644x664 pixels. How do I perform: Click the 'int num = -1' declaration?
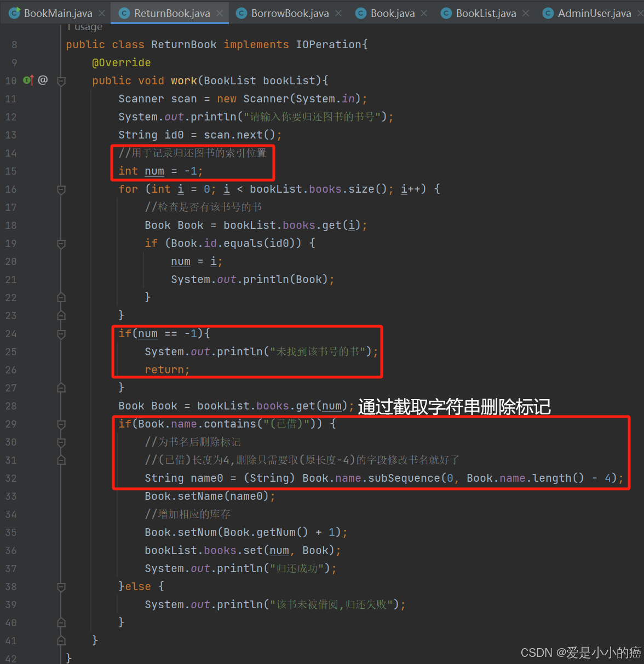point(160,171)
